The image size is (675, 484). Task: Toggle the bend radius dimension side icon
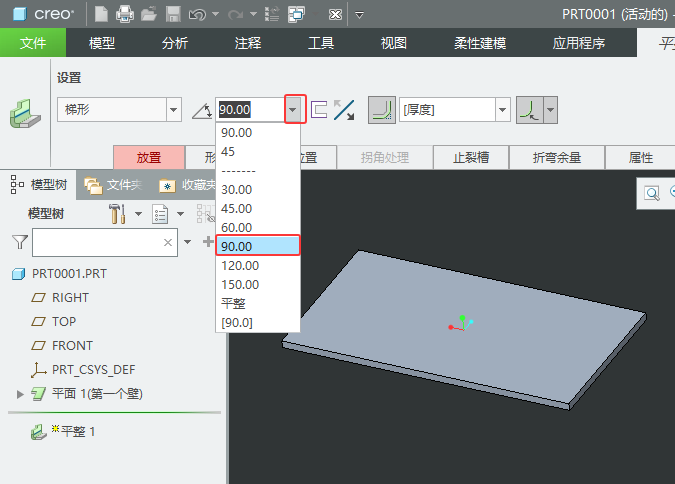click(x=530, y=110)
